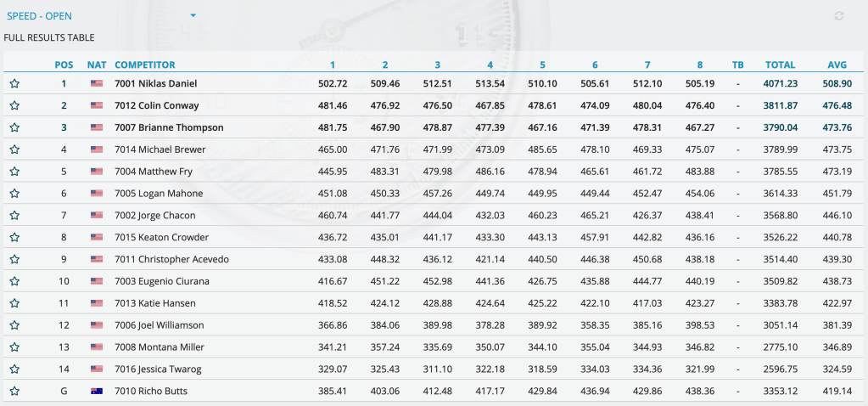Click star icon next to Matthew Fry
This screenshot has height=406, width=868.
point(14,172)
